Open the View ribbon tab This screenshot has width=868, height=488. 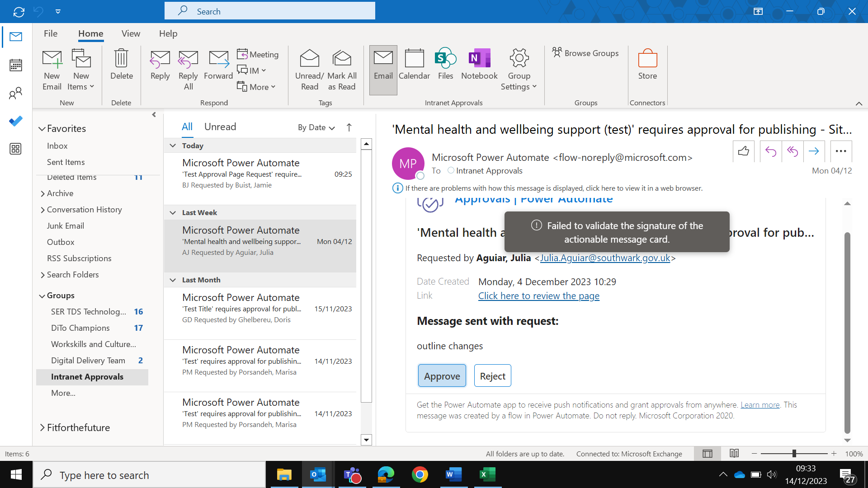131,33
